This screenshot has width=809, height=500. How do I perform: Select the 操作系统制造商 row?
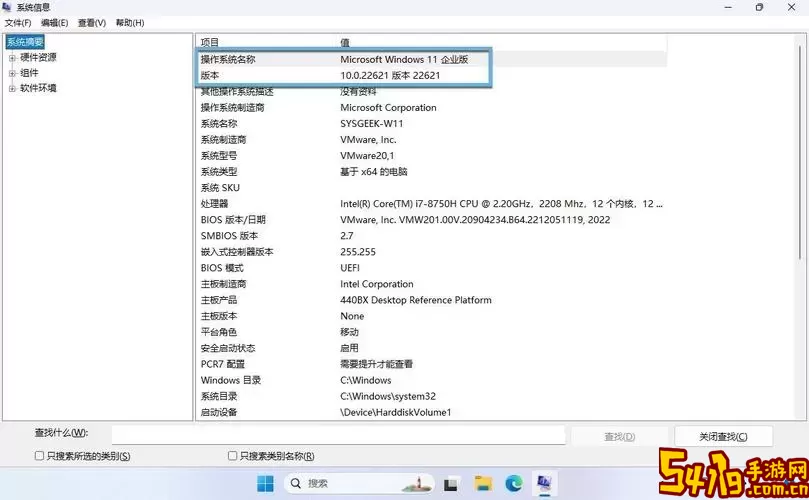[431, 107]
